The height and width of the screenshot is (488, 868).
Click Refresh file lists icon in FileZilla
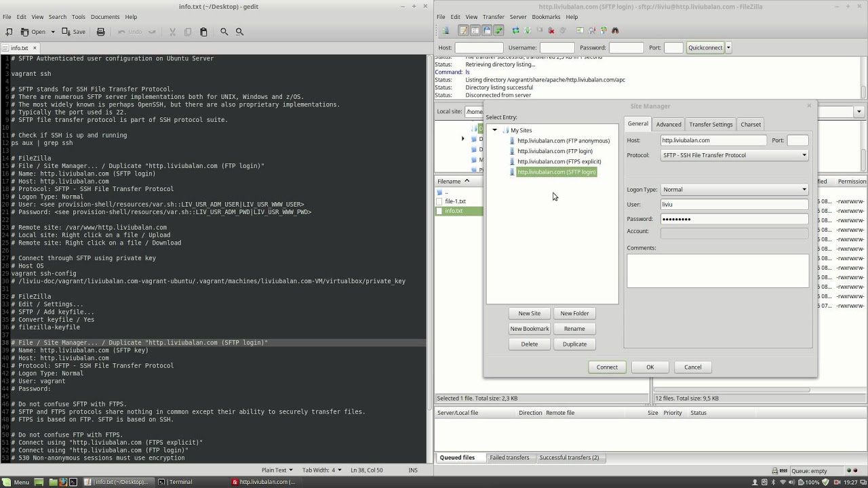515,30
